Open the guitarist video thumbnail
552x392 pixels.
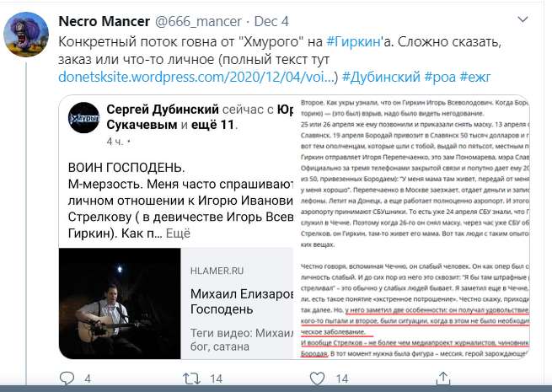[x=120, y=303]
